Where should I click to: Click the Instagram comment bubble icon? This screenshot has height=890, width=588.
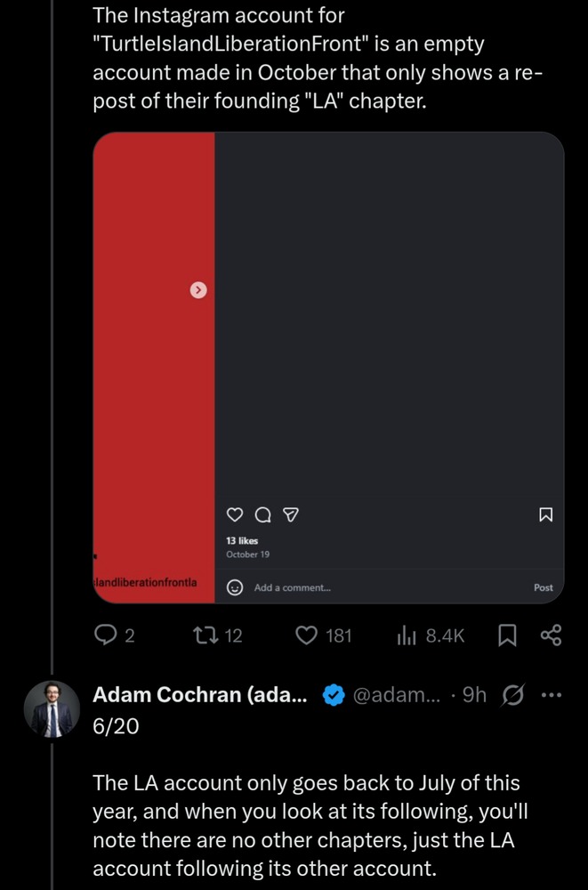262,514
